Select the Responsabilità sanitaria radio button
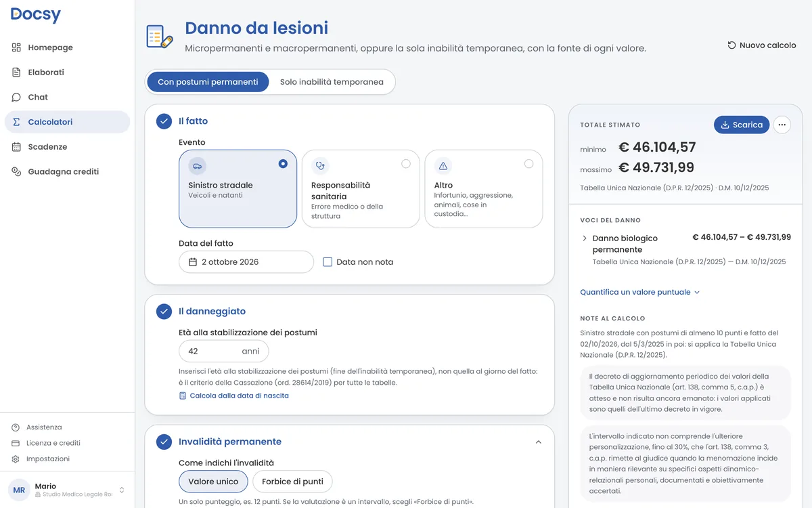 [406, 164]
